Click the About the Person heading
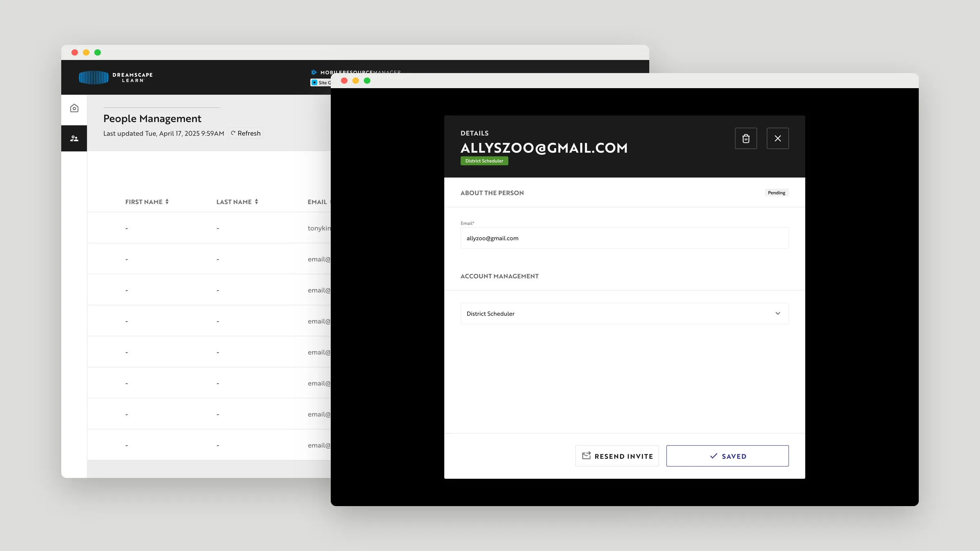 point(492,193)
